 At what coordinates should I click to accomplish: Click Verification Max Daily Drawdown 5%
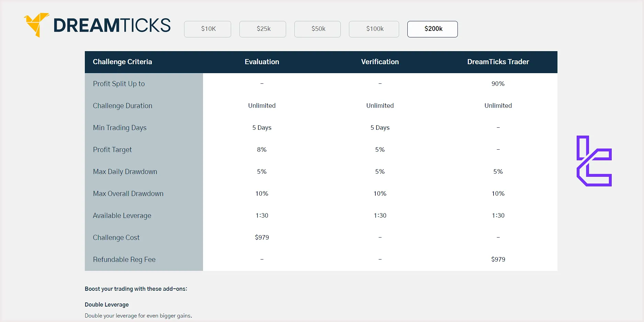click(x=380, y=172)
